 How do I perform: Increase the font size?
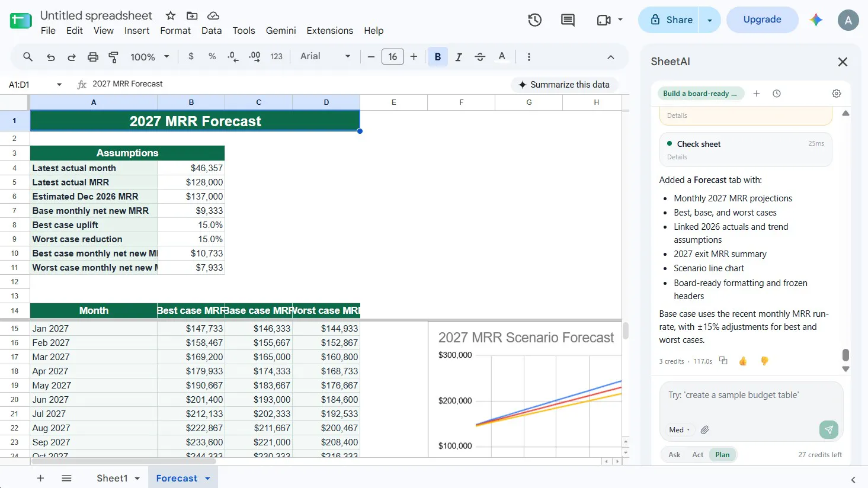pyautogui.click(x=414, y=57)
